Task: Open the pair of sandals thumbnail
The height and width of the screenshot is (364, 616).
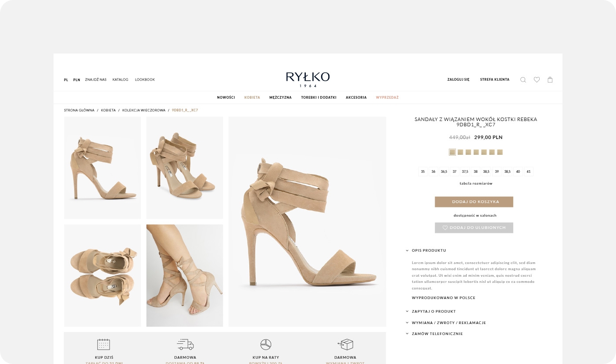Action: click(185, 168)
